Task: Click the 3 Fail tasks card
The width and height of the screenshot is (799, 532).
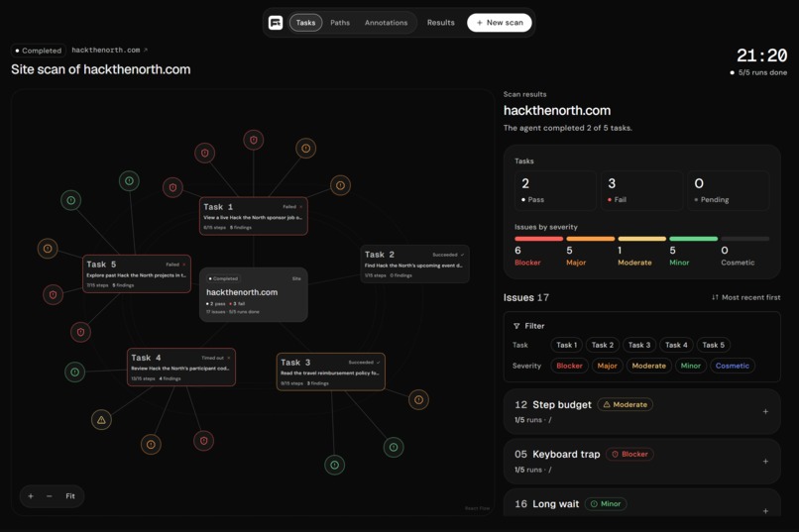Action: pos(641,190)
